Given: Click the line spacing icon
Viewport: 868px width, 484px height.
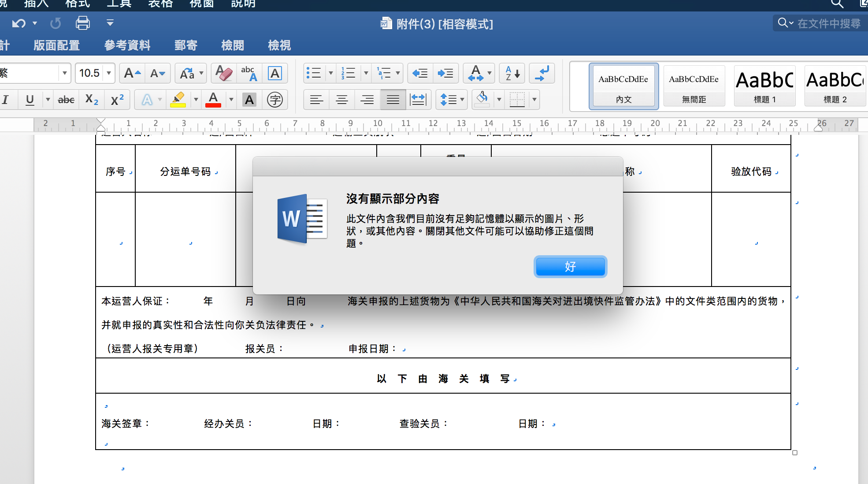Looking at the screenshot, I should [x=449, y=100].
